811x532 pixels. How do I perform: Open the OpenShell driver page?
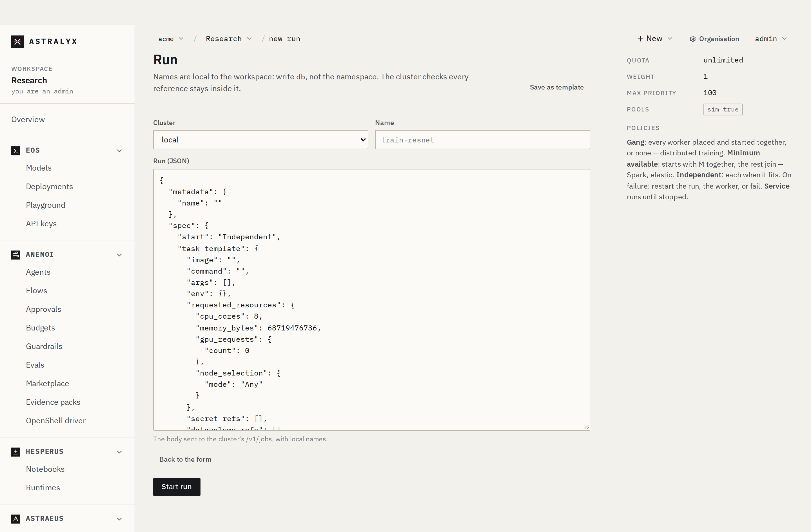tap(56, 421)
